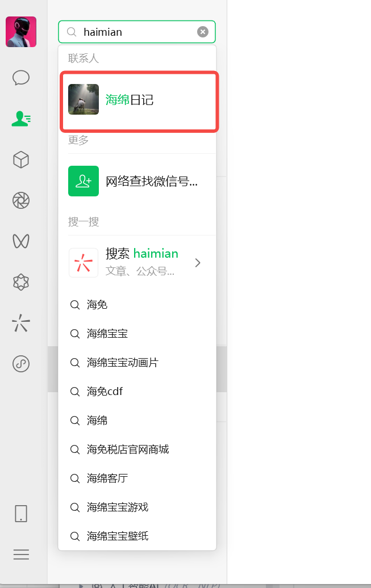Select the 海绵客厅 suggestion
Viewport: 371px width, 588px height.
pyautogui.click(x=137, y=478)
